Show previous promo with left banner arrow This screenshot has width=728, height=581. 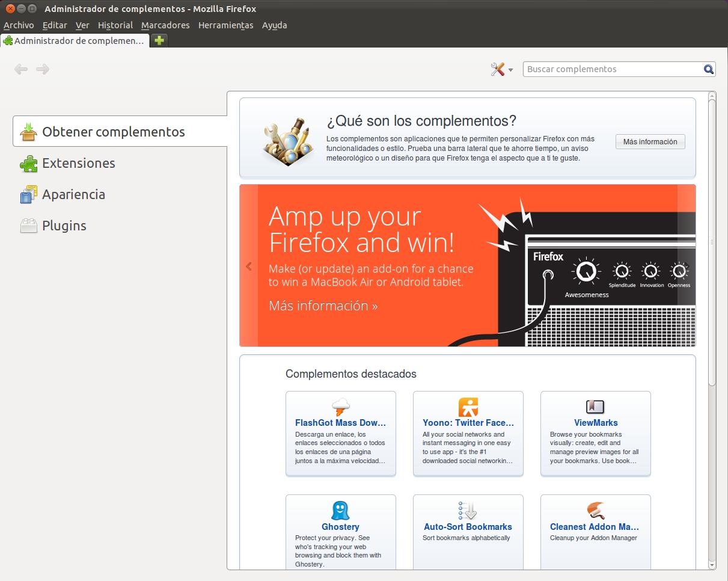coord(249,266)
